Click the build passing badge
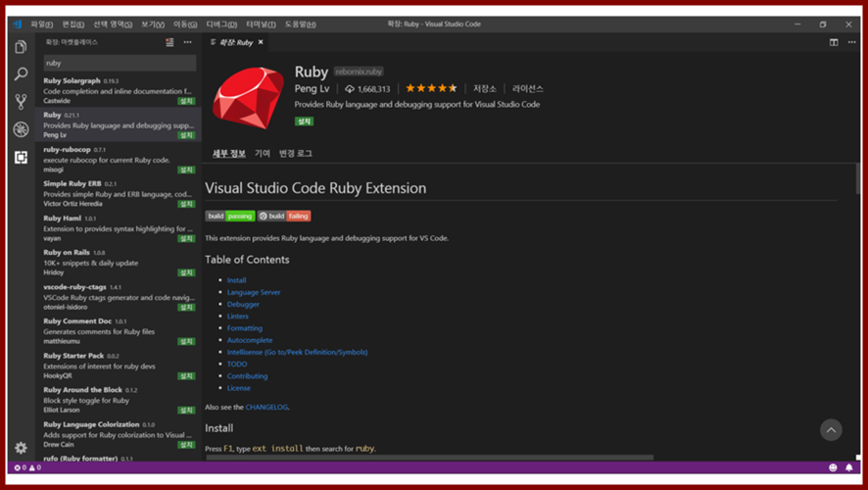The image size is (868, 490). coord(229,216)
